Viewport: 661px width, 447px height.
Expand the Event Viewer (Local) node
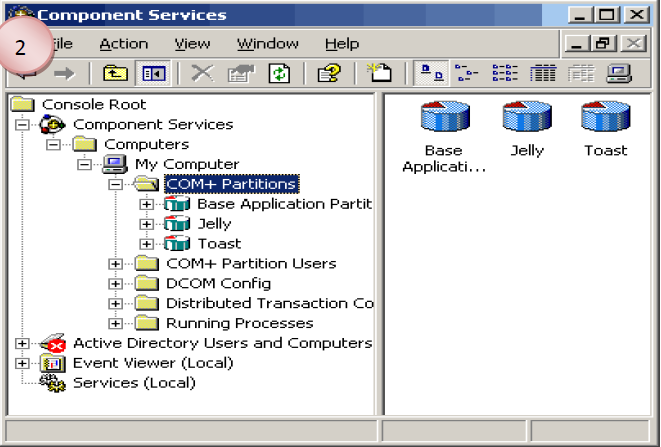coord(22,363)
